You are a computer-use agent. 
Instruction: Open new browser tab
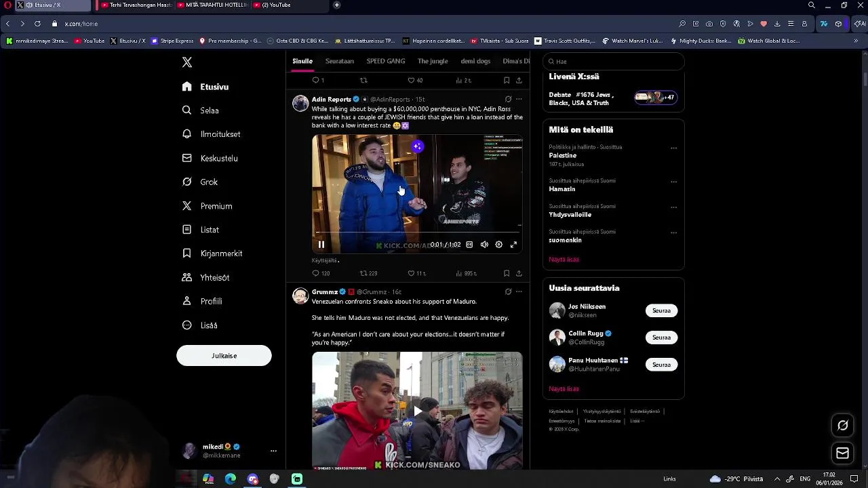tap(337, 5)
